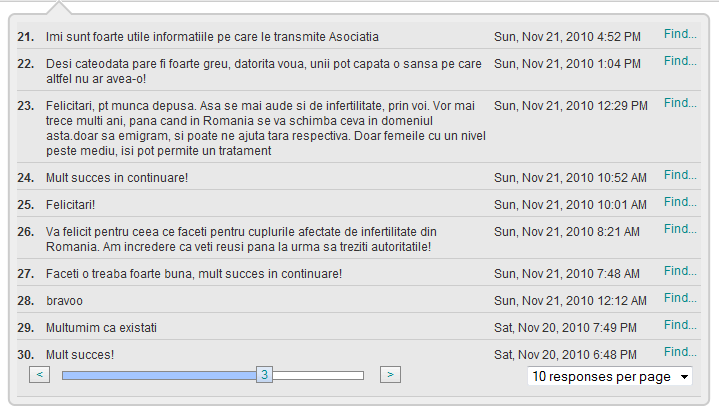
Task: Select Find link for response 26
Action: [680, 229]
